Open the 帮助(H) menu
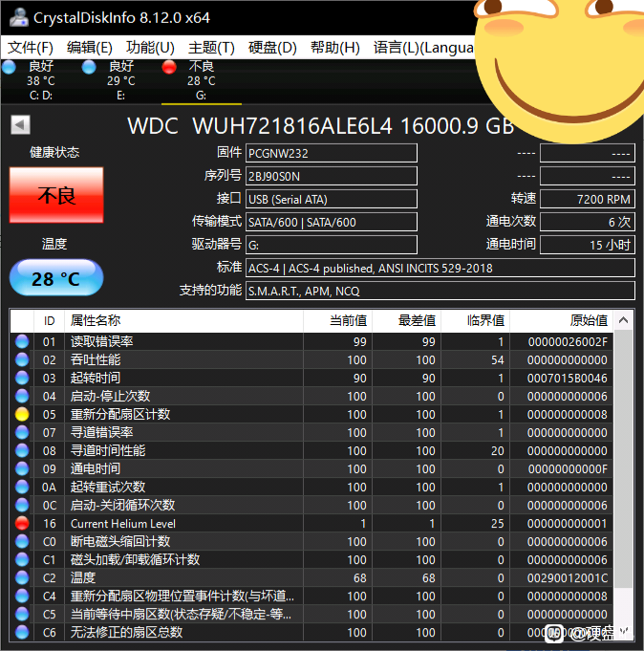 (x=334, y=48)
